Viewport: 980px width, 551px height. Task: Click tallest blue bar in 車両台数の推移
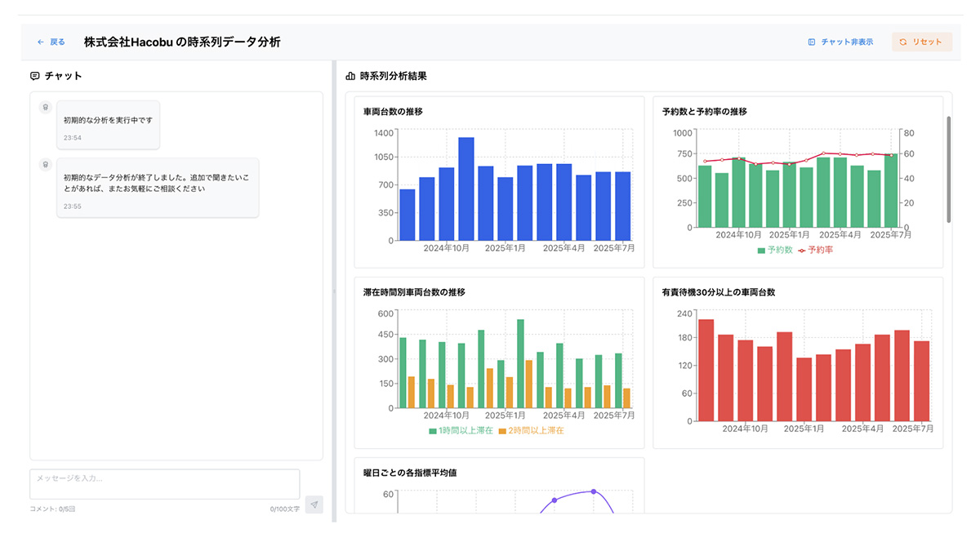[465, 189]
